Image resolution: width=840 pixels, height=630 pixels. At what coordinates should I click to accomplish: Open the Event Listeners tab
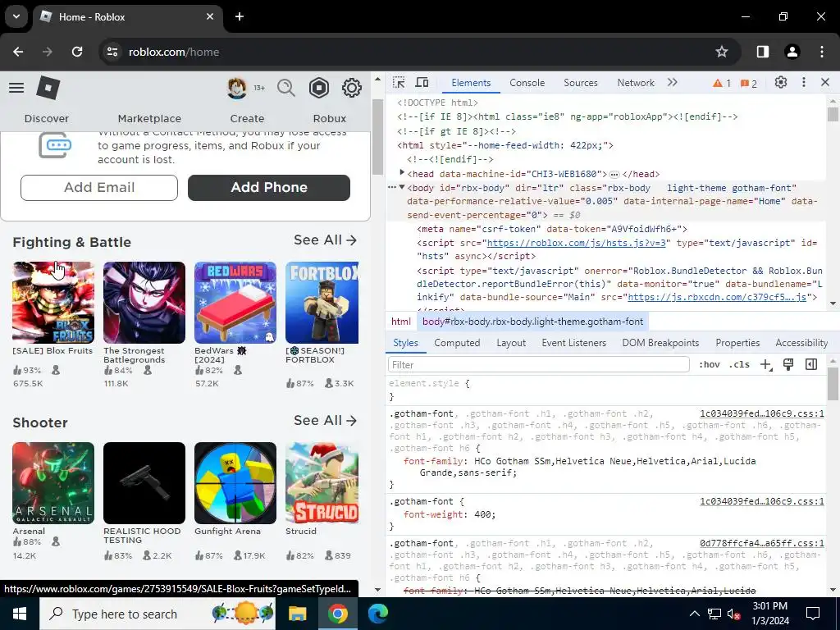pos(573,343)
